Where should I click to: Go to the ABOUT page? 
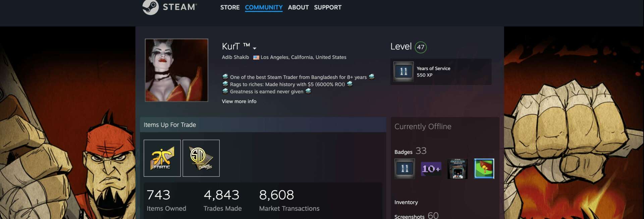click(x=298, y=7)
